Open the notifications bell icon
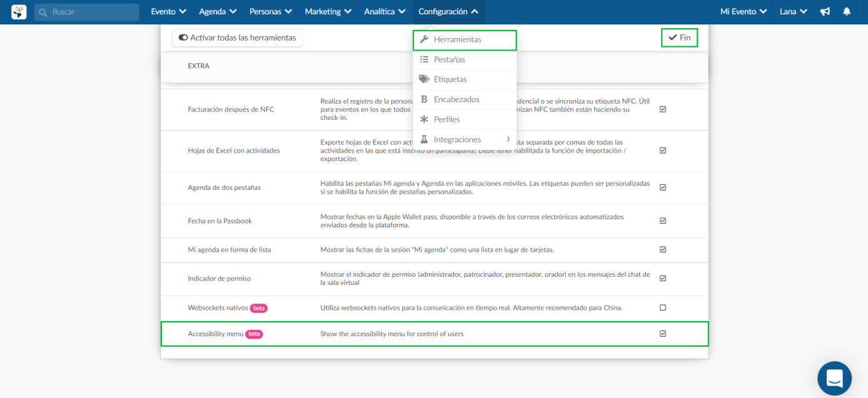This screenshot has width=868, height=398. [x=847, y=12]
